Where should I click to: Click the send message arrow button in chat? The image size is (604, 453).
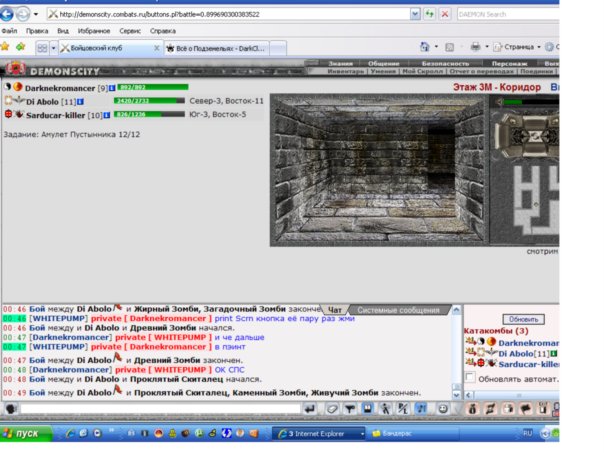[x=310, y=409]
